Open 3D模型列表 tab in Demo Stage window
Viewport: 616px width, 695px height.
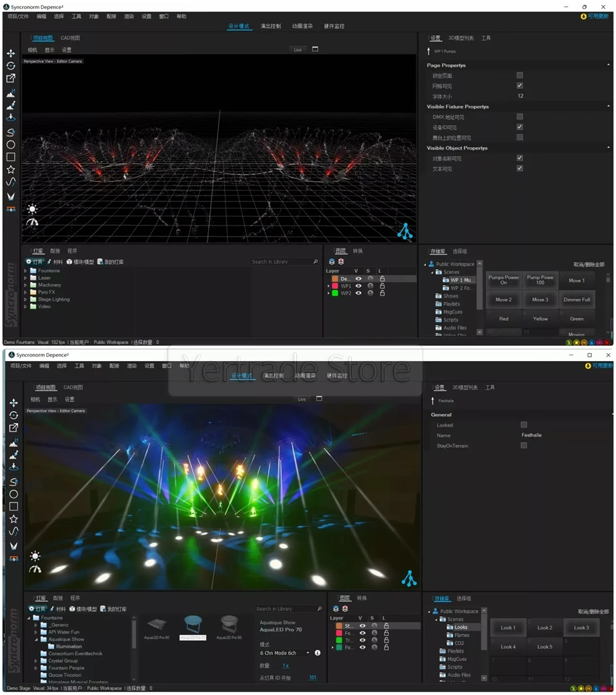tap(465, 388)
